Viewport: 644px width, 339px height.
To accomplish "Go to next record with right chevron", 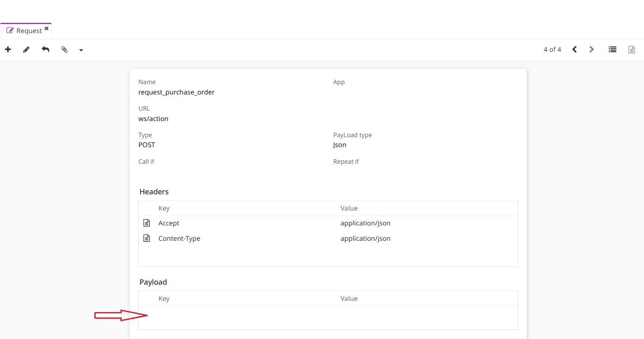I will point(591,49).
